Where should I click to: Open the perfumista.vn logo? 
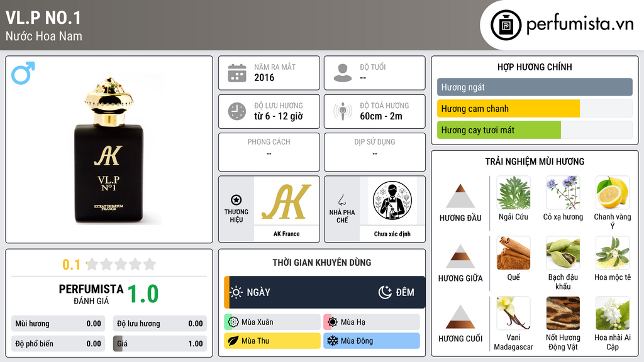pos(562,25)
